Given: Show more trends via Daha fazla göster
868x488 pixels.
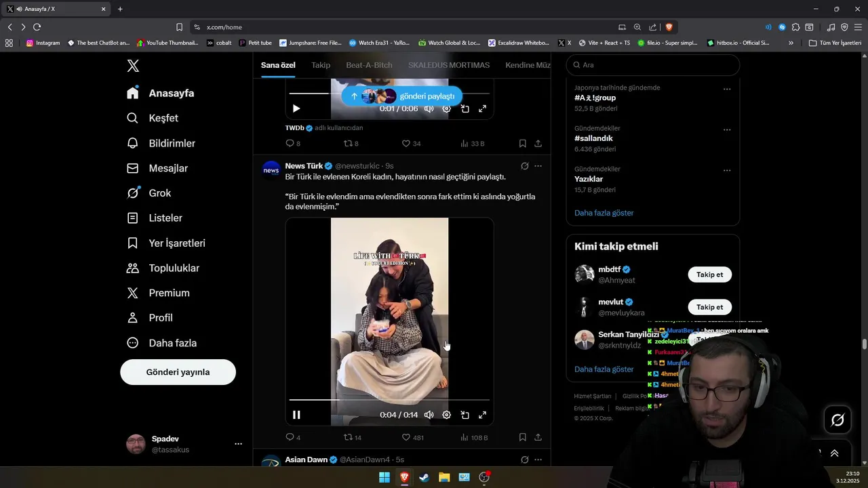Looking at the screenshot, I should click(604, 213).
